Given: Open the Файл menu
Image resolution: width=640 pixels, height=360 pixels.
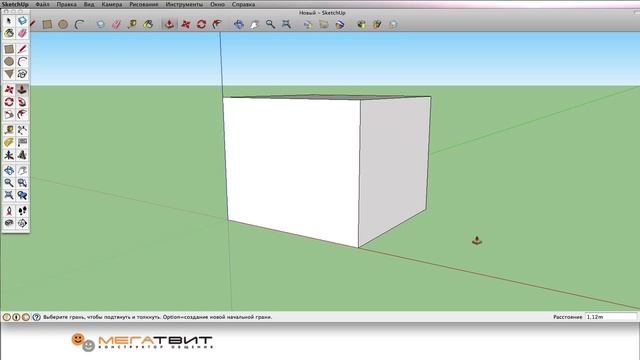Looking at the screenshot, I should pyautogui.click(x=42, y=4).
